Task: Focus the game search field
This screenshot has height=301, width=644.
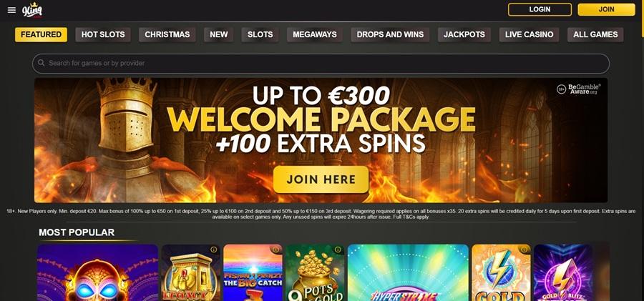Action: click(x=321, y=63)
